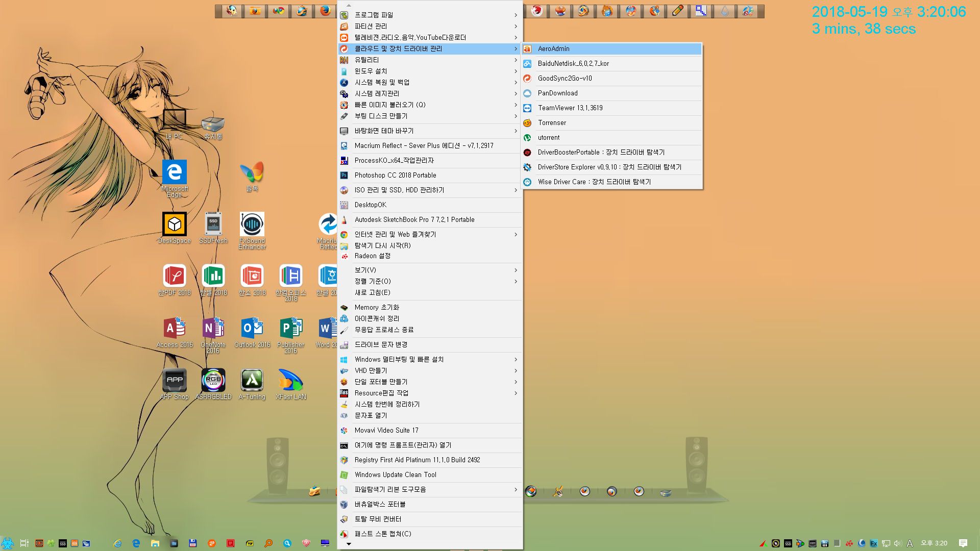Viewport: 980px width, 551px height.
Task: Choose DesktopOK menu item
Action: tap(430, 205)
